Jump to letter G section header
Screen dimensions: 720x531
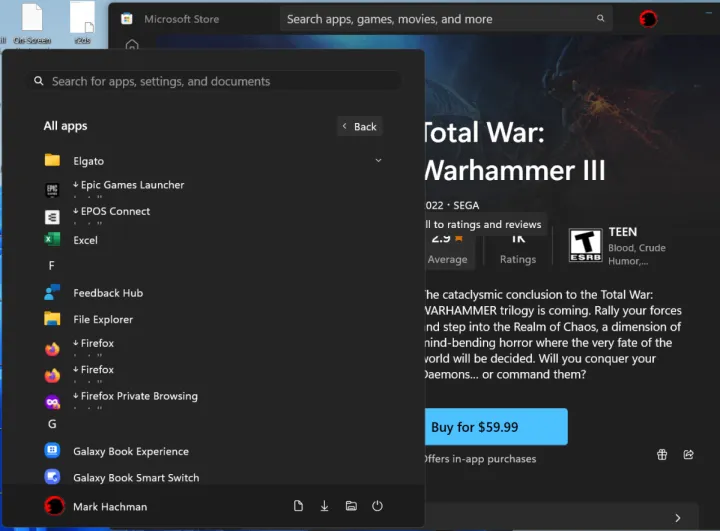point(52,424)
